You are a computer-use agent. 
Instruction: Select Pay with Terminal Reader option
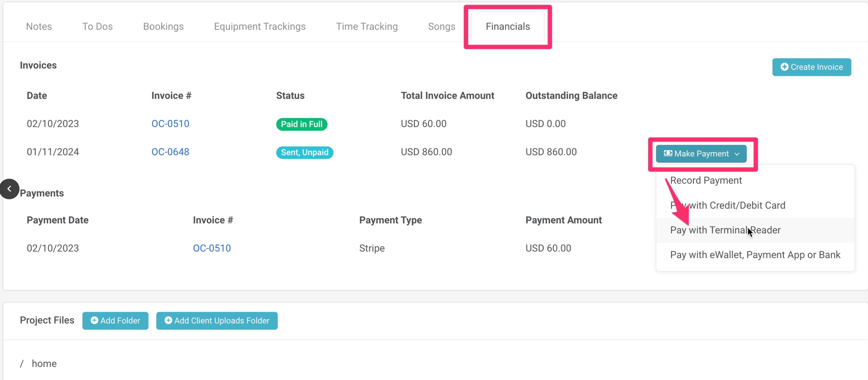[725, 230]
